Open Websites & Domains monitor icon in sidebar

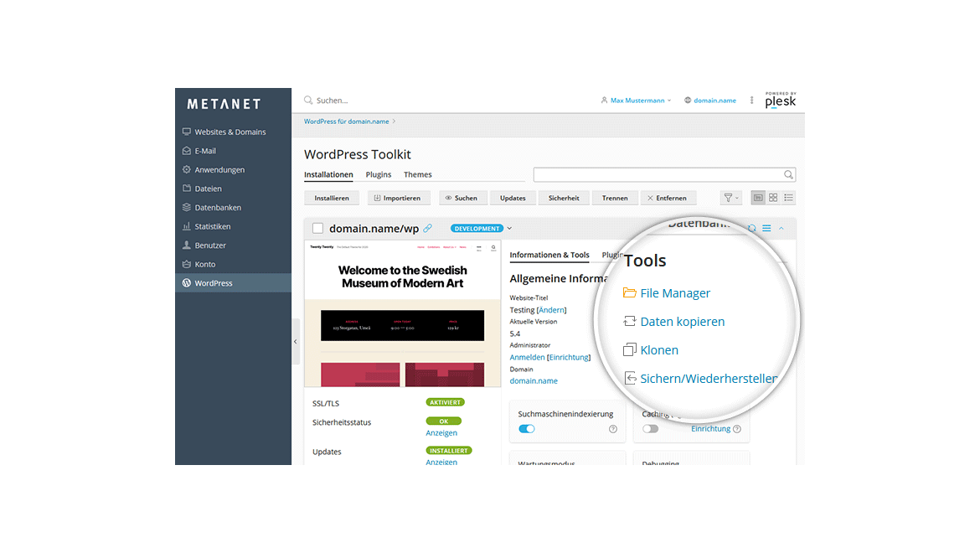[186, 132]
